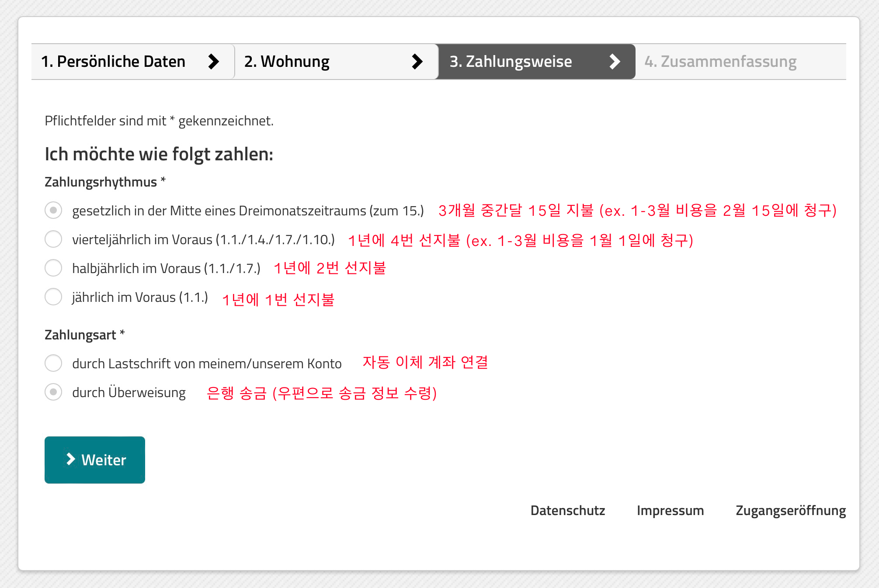Select quarterly payment (vierteljährlich im Voraus)
Image resolution: width=879 pixels, height=588 pixels.
[53, 239]
